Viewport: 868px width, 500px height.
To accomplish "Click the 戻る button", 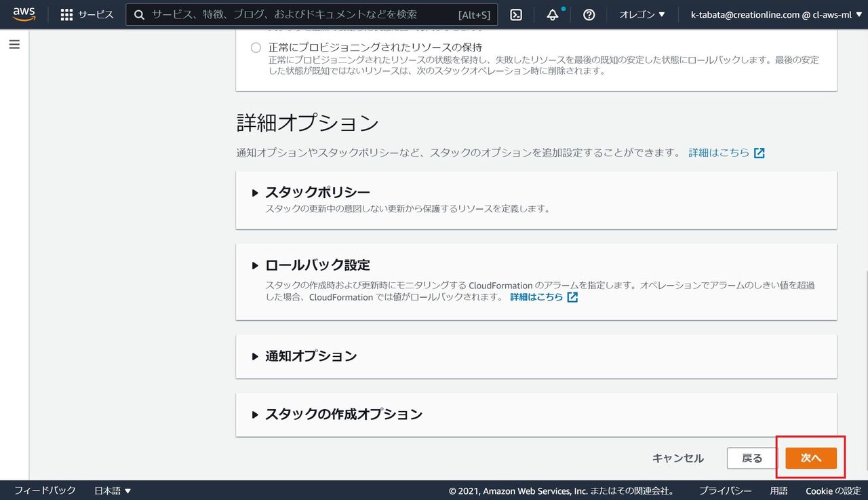I will [752, 459].
